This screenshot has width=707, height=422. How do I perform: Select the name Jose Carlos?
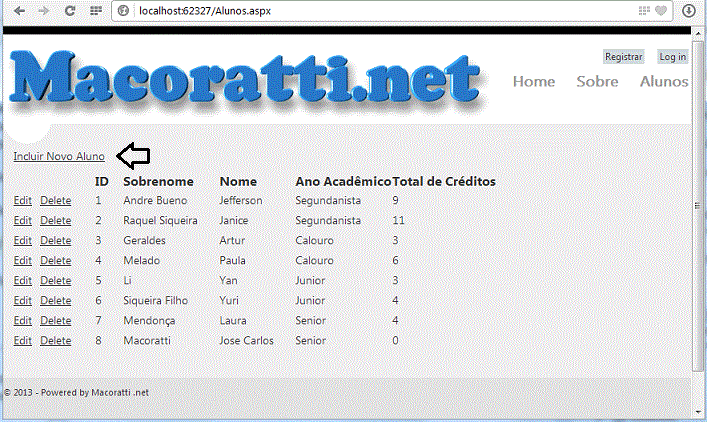point(246,340)
